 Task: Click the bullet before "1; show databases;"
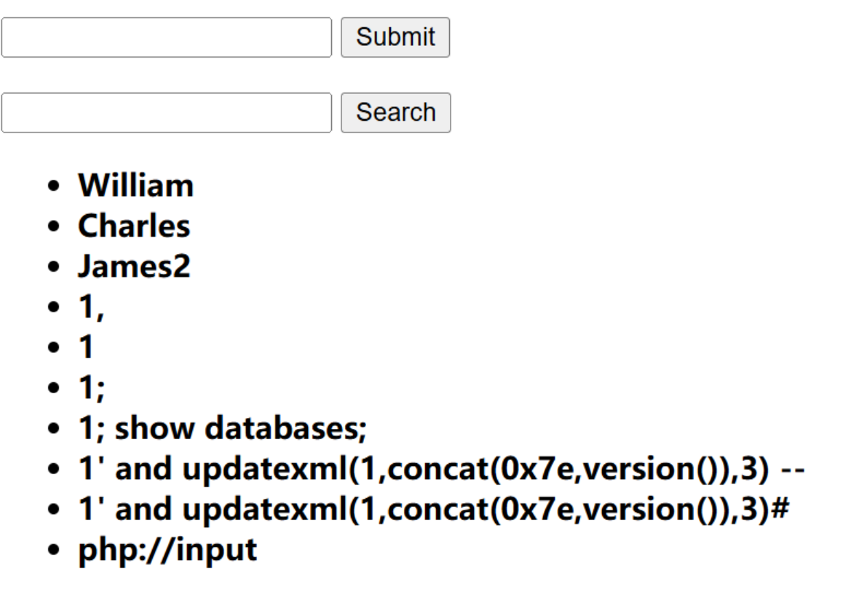point(52,429)
